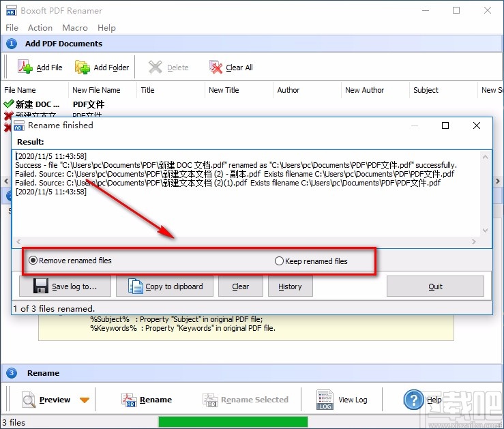Click the Rename finished dialog title icon
This screenshot has height=429, width=504.
[19, 125]
